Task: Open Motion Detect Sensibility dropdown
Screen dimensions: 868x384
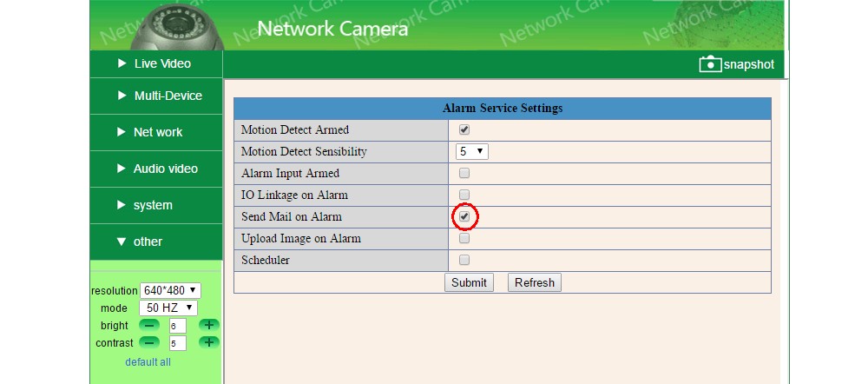Action: click(x=472, y=151)
